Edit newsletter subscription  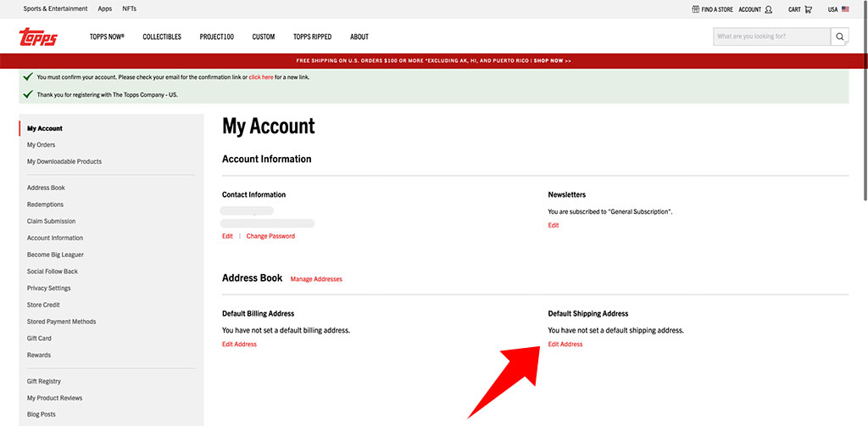point(554,226)
